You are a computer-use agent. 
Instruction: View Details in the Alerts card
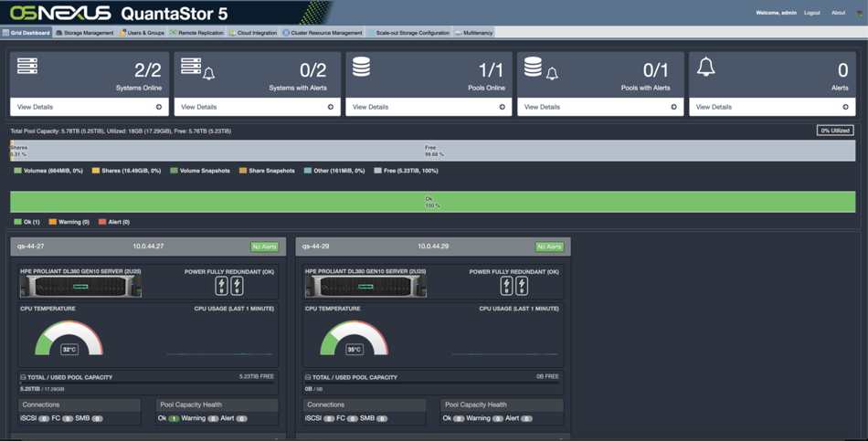coord(714,107)
